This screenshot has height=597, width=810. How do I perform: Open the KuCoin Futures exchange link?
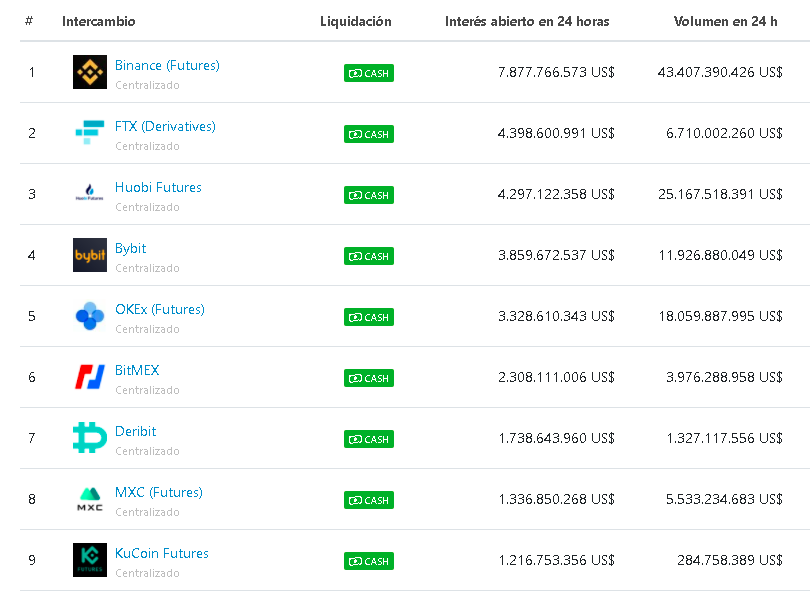coord(162,553)
